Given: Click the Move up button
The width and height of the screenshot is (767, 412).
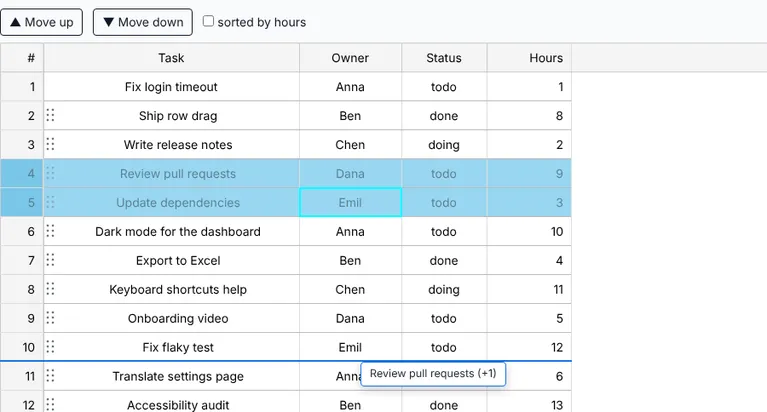Looking at the screenshot, I should (42, 22).
